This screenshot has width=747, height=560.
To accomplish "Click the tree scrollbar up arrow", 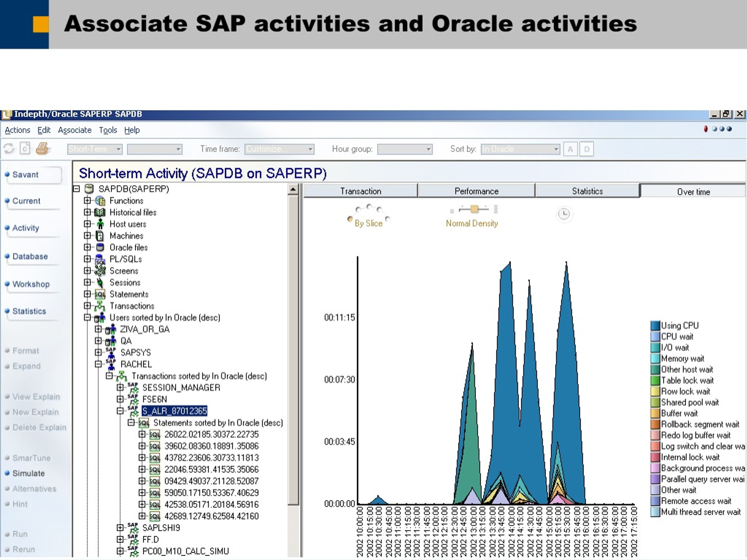I will tap(293, 189).
